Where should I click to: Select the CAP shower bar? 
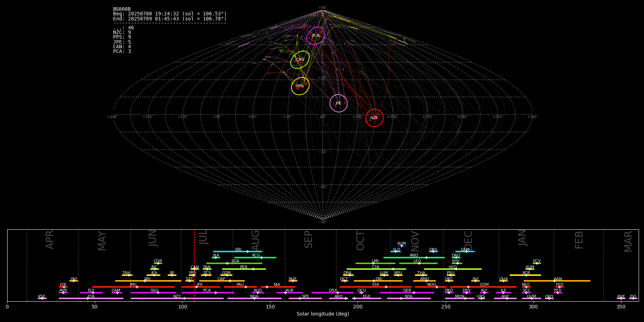pos(222,281)
